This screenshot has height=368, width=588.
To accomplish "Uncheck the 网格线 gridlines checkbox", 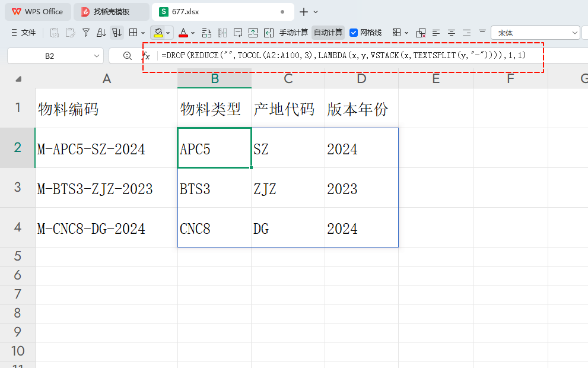I will pos(353,33).
